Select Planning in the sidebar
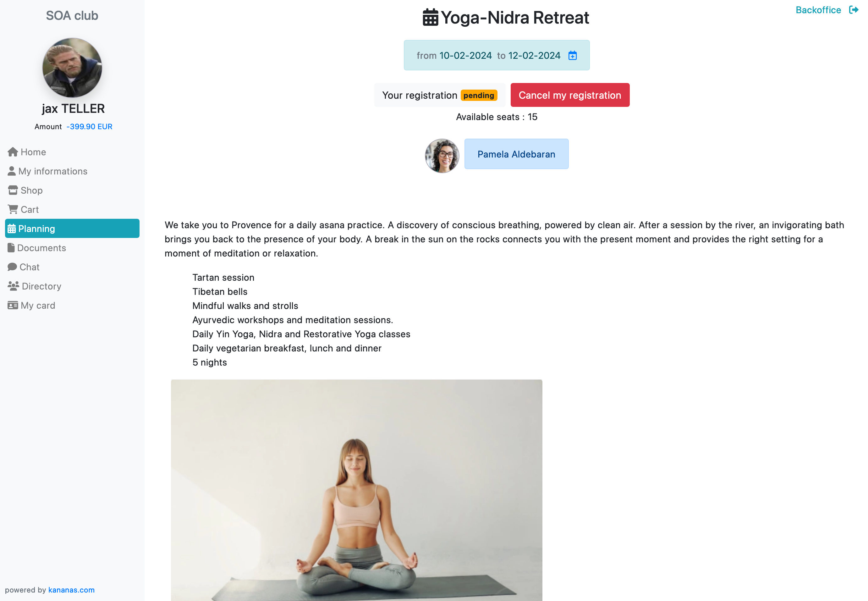The width and height of the screenshot is (868, 601). point(72,228)
